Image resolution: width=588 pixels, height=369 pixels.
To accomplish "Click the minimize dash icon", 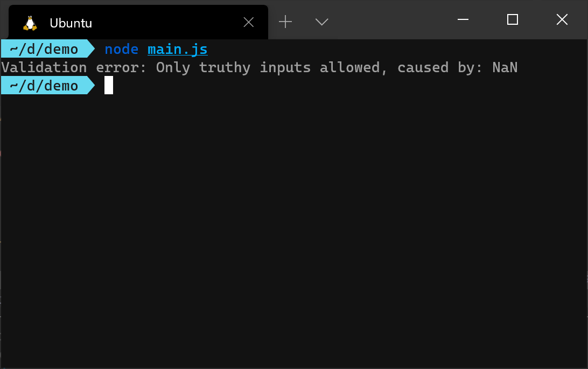I will pyautogui.click(x=463, y=20).
